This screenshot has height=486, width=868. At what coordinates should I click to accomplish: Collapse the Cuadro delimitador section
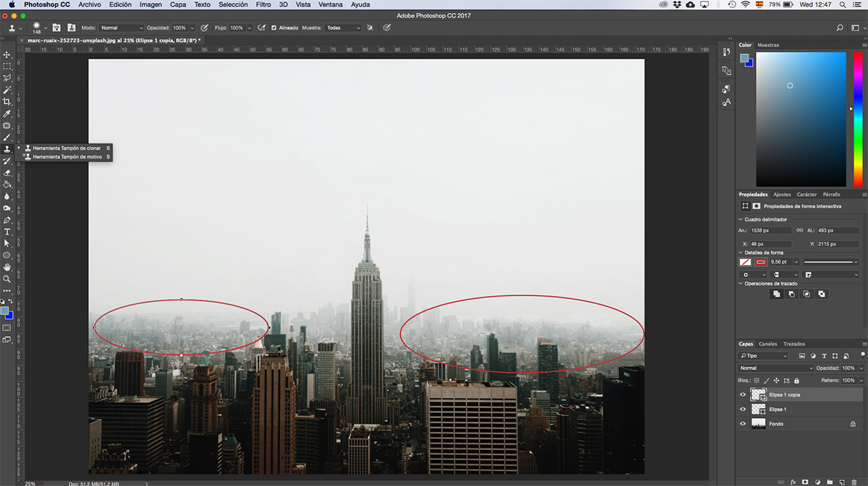point(741,219)
